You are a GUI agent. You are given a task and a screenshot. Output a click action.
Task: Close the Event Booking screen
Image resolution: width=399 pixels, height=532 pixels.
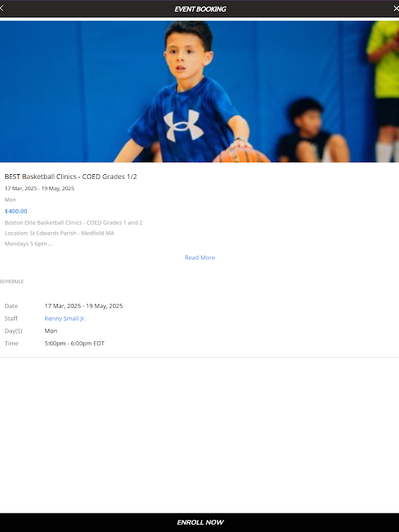(x=396, y=9)
